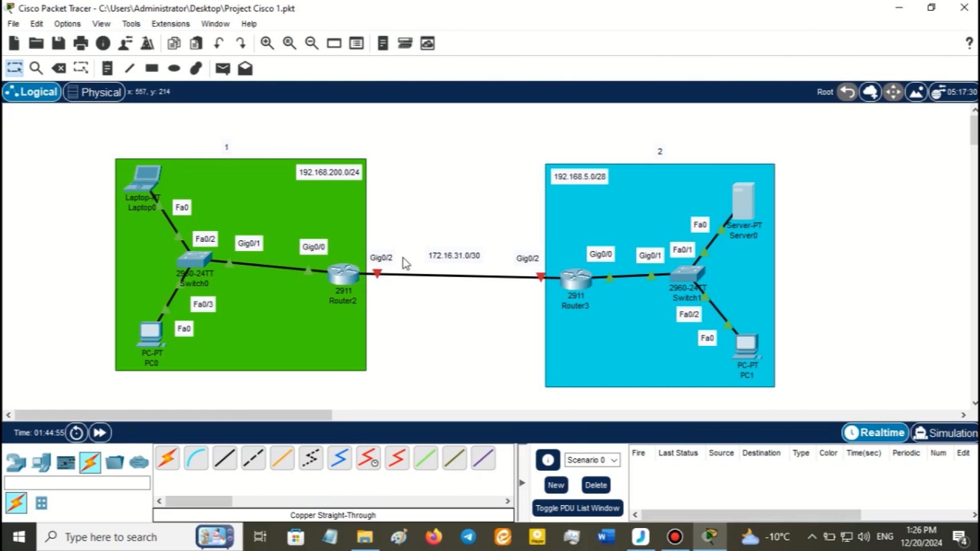Click the Delete scenario button

click(x=596, y=485)
